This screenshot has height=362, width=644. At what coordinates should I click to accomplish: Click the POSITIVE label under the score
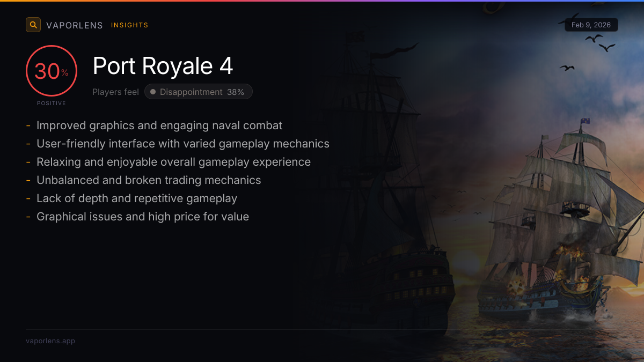click(x=52, y=103)
